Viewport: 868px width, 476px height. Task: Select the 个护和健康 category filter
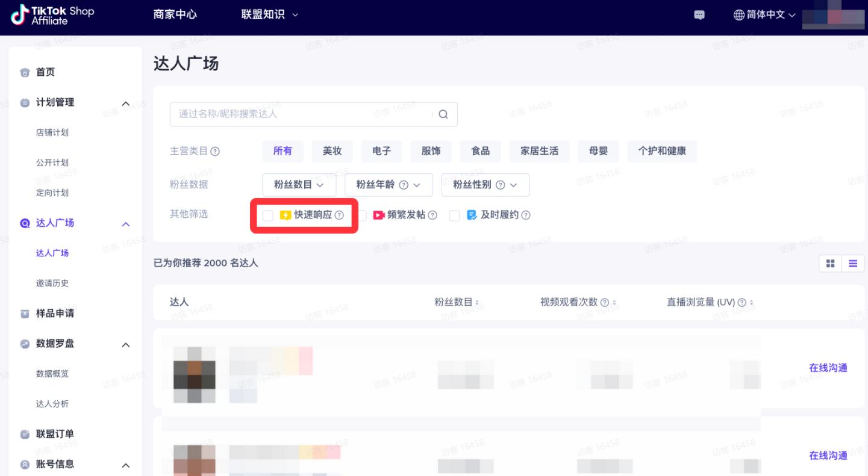[663, 151]
